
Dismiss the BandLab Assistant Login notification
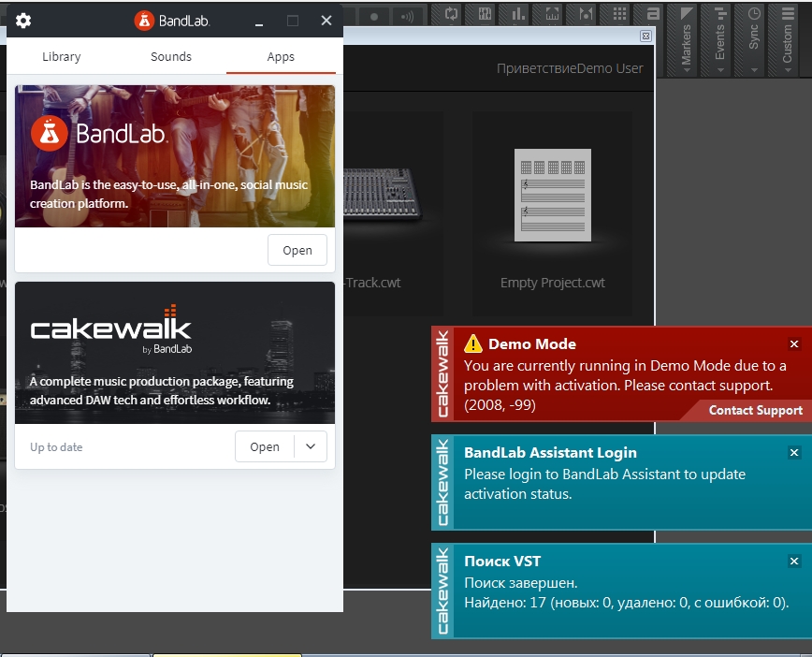(x=794, y=453)
